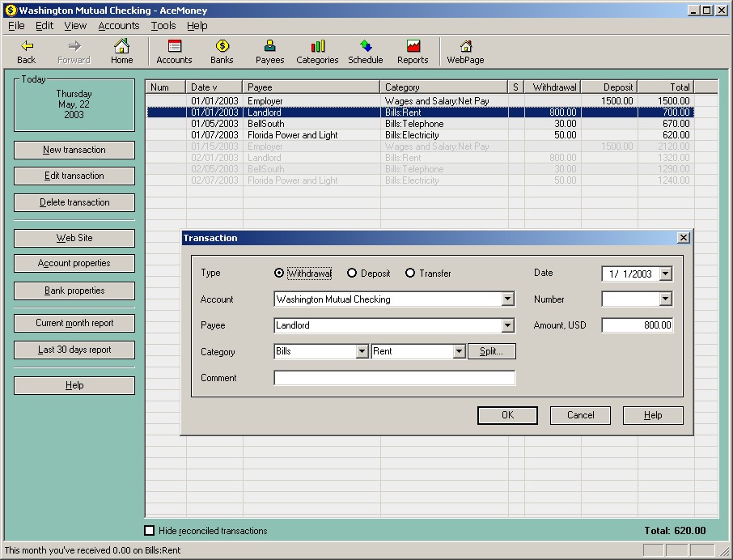
Task: Expand the Rent subcategory dropdown
Action: (459, 351)
